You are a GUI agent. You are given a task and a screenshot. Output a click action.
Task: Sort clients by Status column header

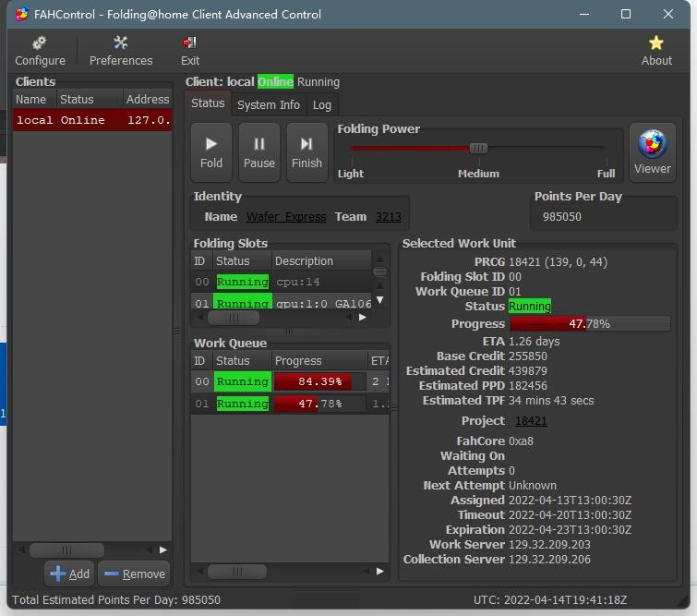coord(90,99)
